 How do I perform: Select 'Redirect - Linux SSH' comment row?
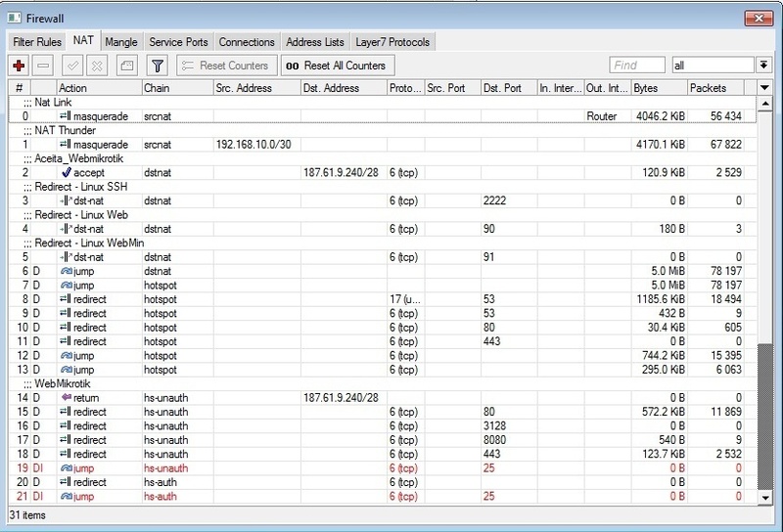383,187
